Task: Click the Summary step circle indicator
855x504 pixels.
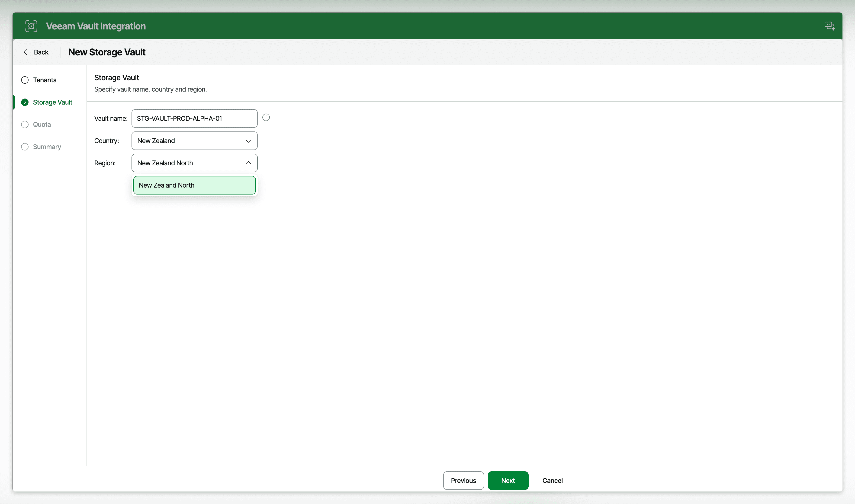Action: point(25,147)
